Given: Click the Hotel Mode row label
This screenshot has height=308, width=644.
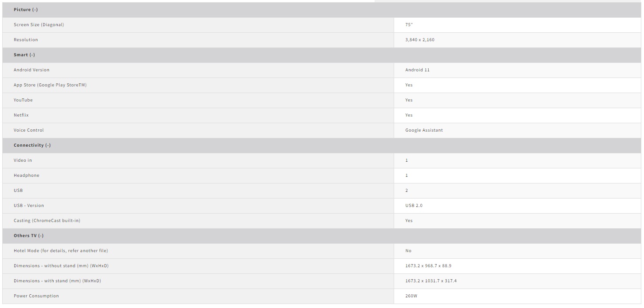Looking at the screenshot, I should [61, 251].
